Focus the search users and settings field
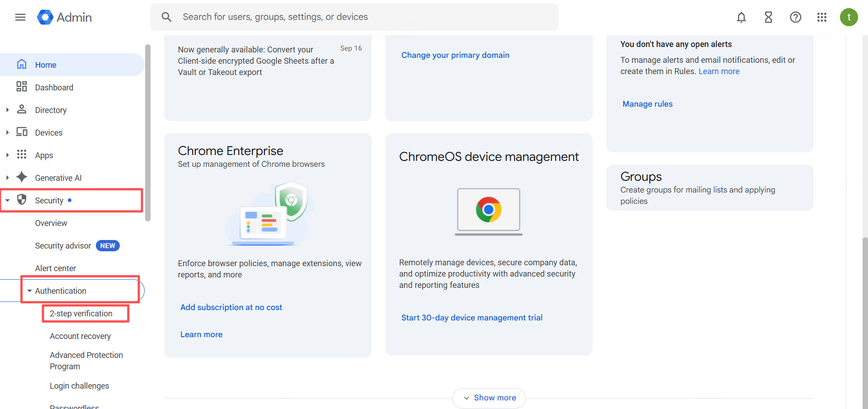The height and width of the screenshot is (409, 868). pos(362,17)
